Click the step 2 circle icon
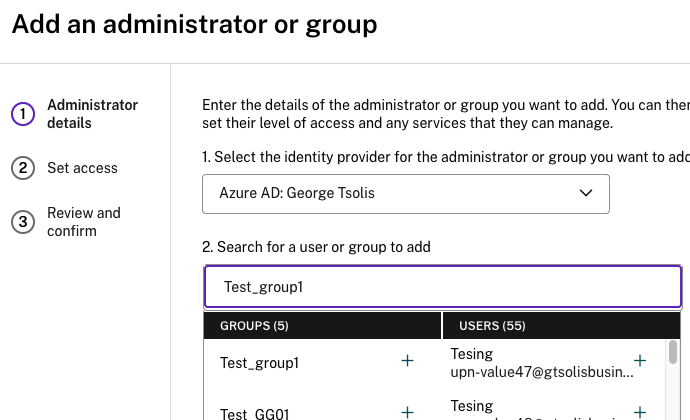This screenshot has width=690, height=420. point(23,168)
